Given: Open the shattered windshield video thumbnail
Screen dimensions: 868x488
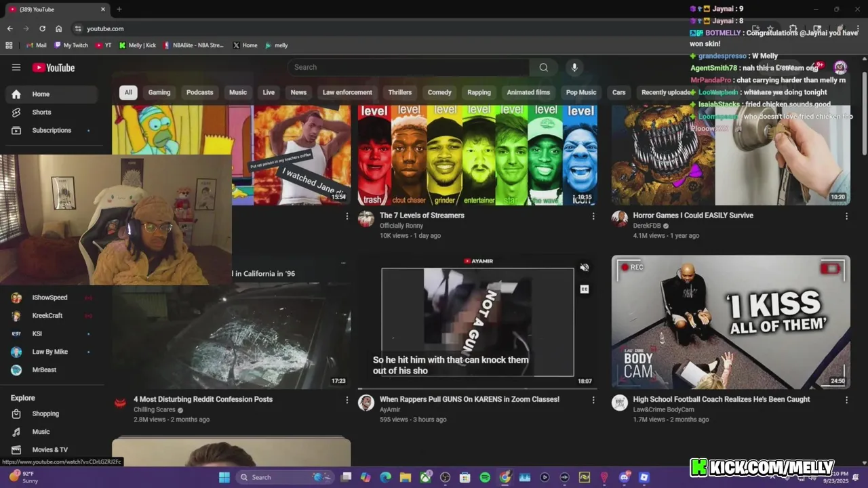Looking at the screenshot, I should [231, 335].
